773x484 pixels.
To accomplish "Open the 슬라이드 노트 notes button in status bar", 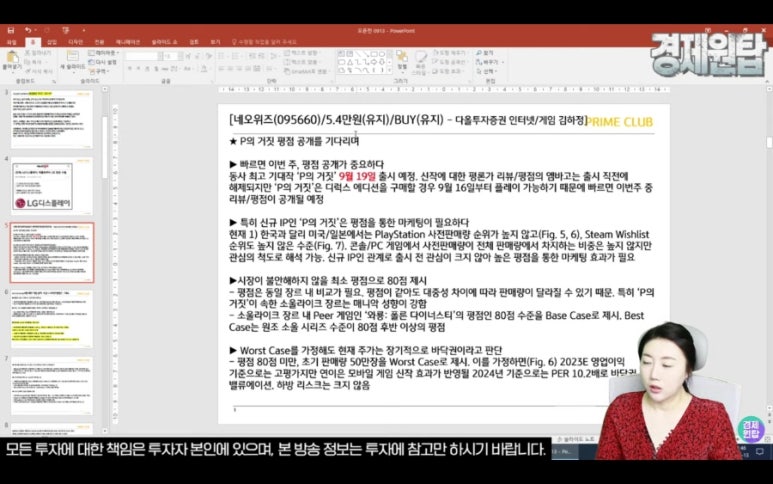I will 575,439.
